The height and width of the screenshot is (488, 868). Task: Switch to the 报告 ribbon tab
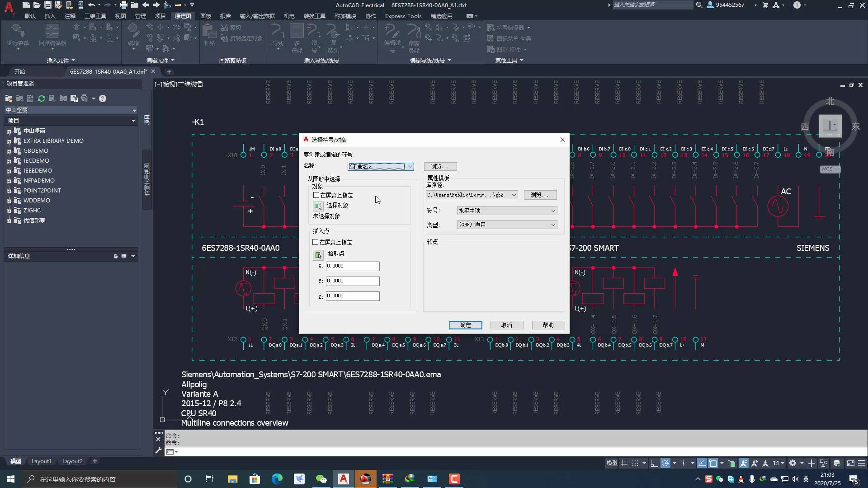tap(226, 16)
